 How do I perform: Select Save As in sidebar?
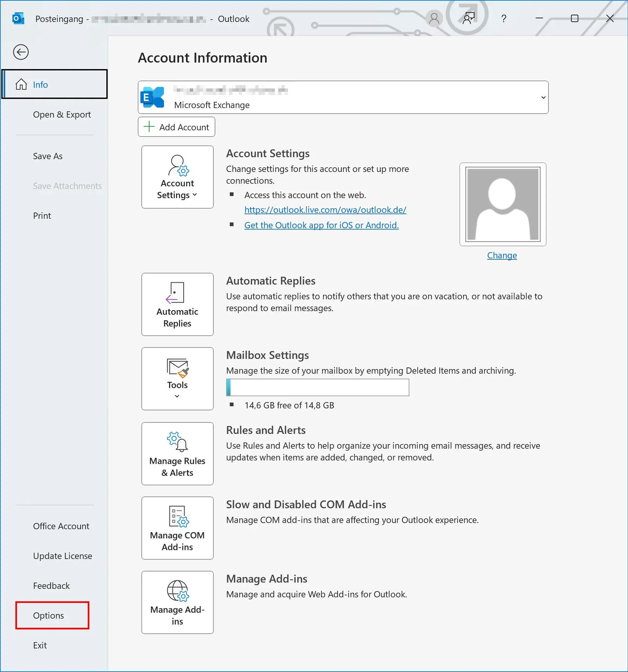[48, 156]
